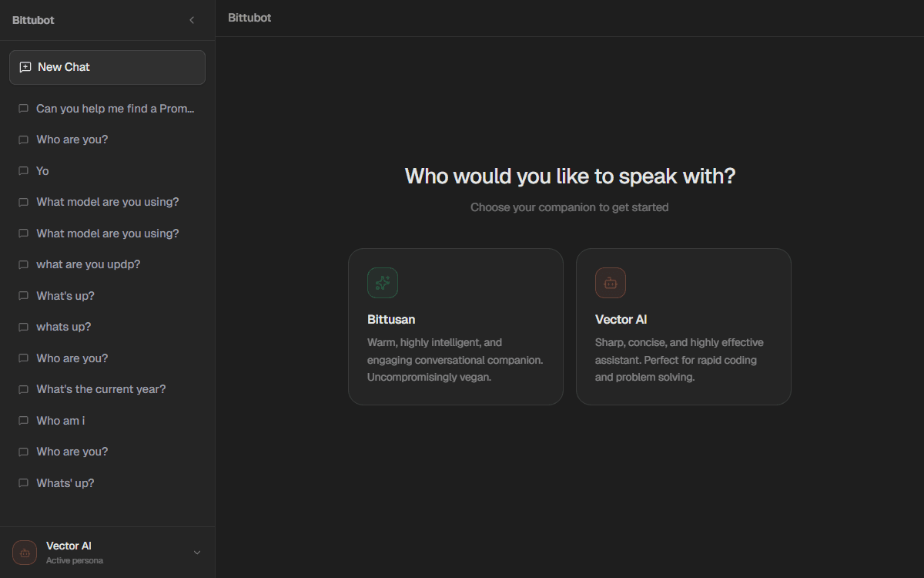
Task: Click the Vector AI robot icon card badge
Action: click(x=611, y=283)
